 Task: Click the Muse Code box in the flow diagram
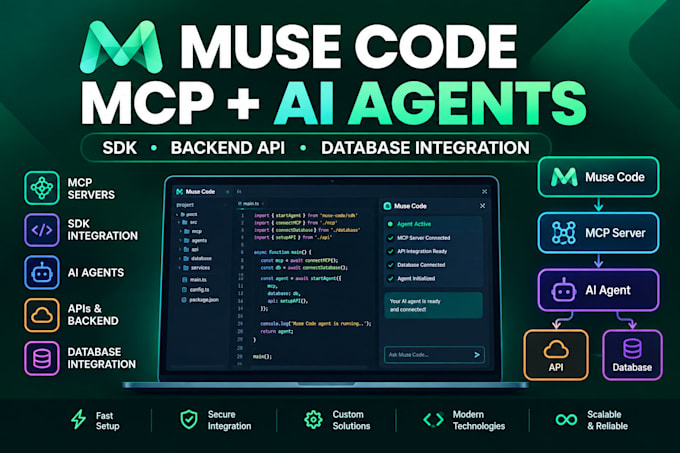(598, 177)
